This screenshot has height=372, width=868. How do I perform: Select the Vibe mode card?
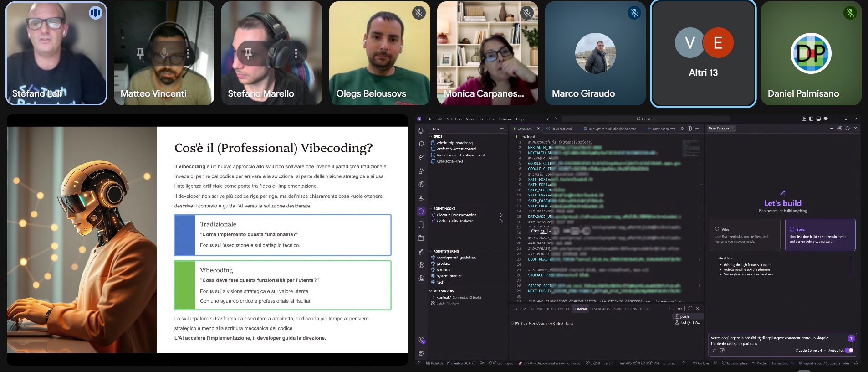point(745,235)
